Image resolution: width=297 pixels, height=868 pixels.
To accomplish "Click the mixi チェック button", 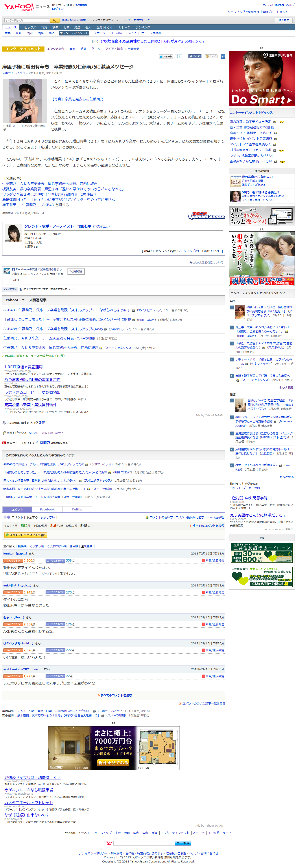I will tap(211, 56).
